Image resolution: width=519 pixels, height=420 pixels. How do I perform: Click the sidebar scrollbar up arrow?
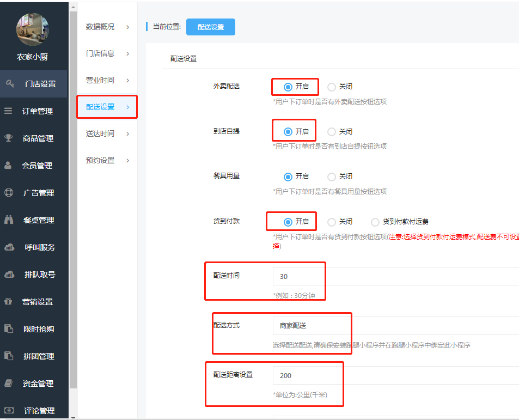point(73,7)
